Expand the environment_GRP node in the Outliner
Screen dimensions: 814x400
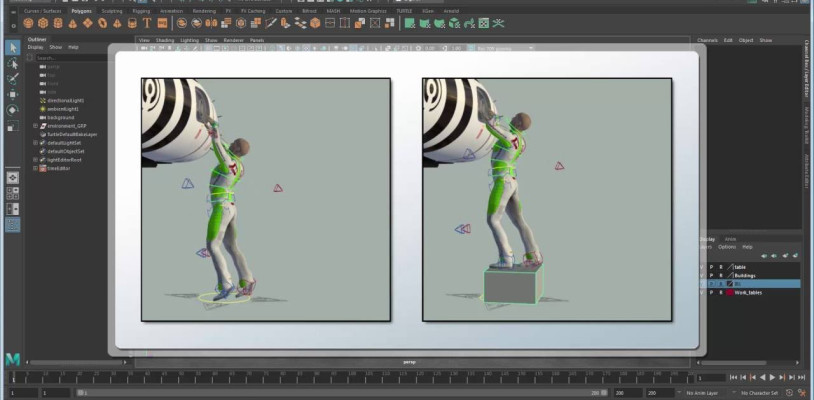point(35,126)
